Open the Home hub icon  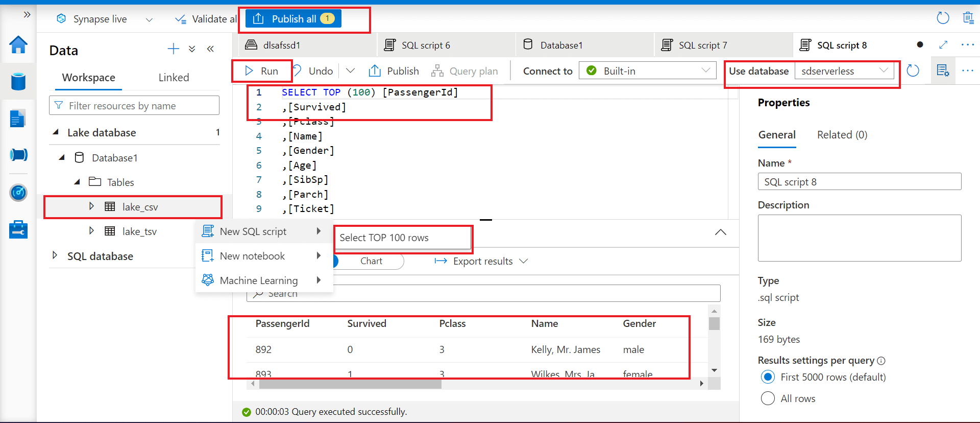(18, 45)
